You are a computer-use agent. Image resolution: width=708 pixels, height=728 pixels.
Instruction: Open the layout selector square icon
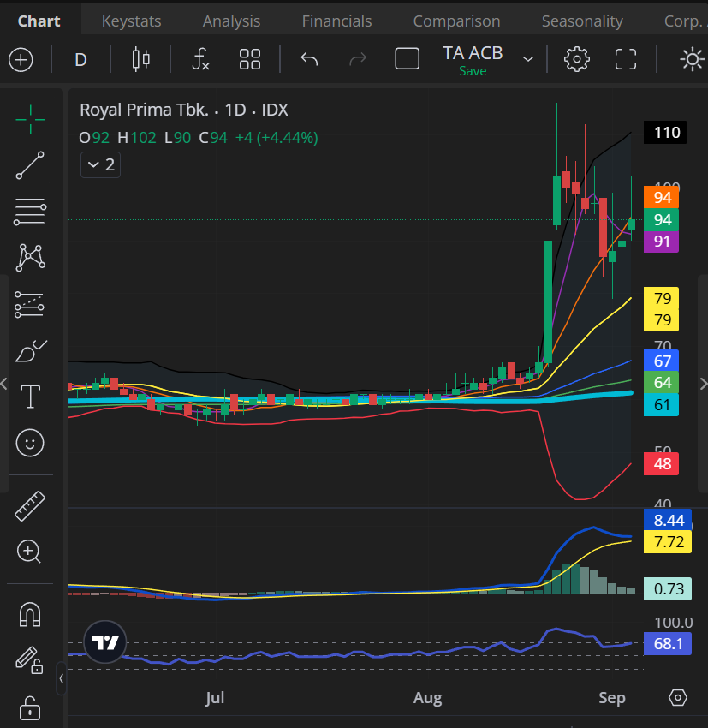407,59
